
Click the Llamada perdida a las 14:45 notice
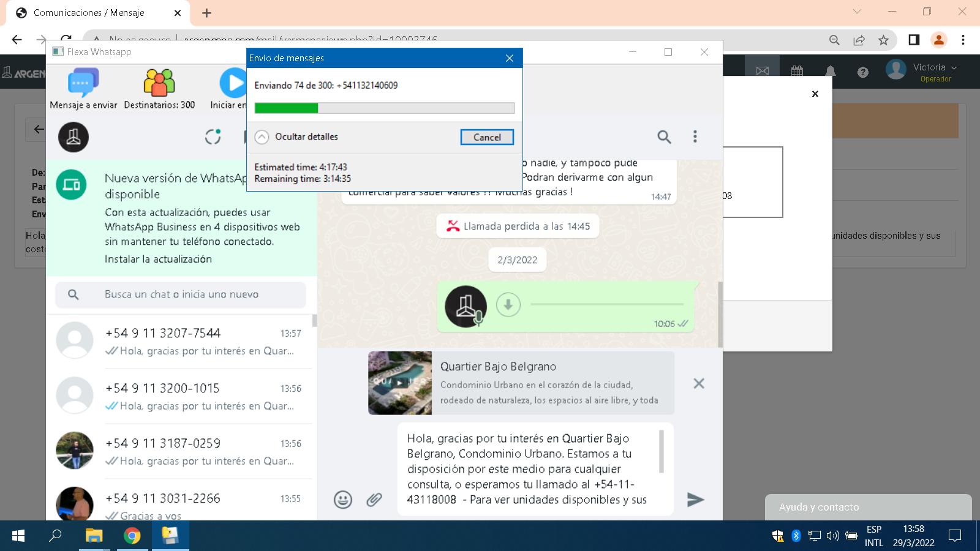point(518,226)
